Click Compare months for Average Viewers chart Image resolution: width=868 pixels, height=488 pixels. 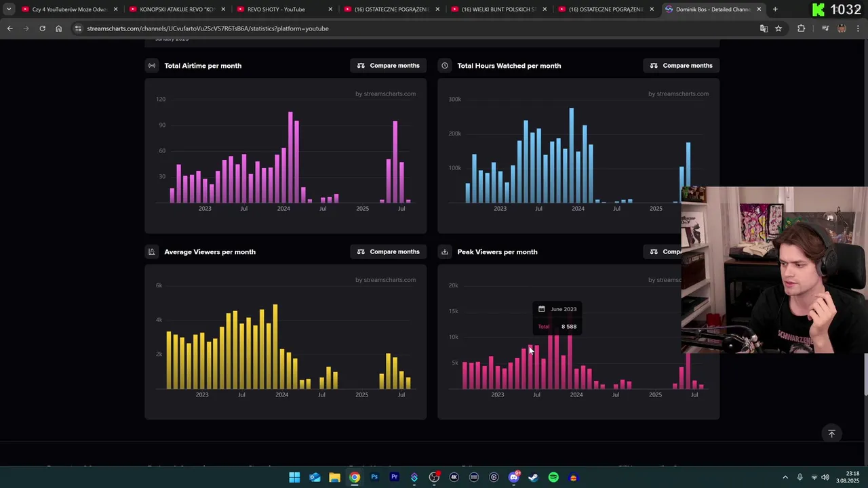[388, 252]
